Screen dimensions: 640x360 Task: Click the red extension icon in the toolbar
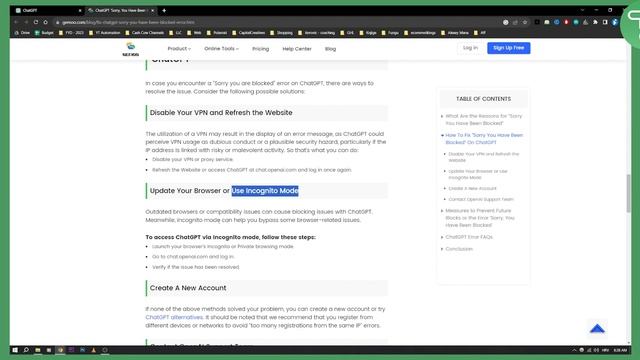point(566,22)
